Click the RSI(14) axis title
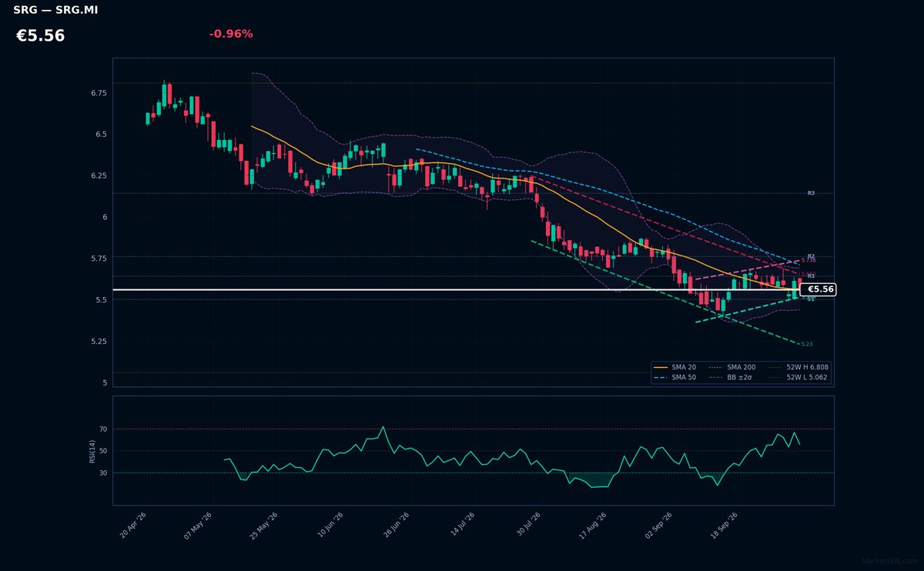 [x=92, y=451]
